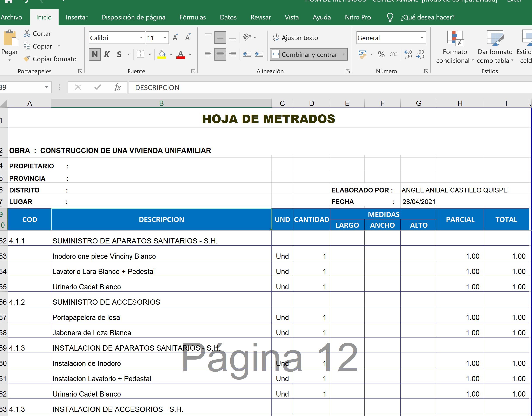Expand underline style arrow
This screenshot has height=416, width=532.
coord(129,55)
